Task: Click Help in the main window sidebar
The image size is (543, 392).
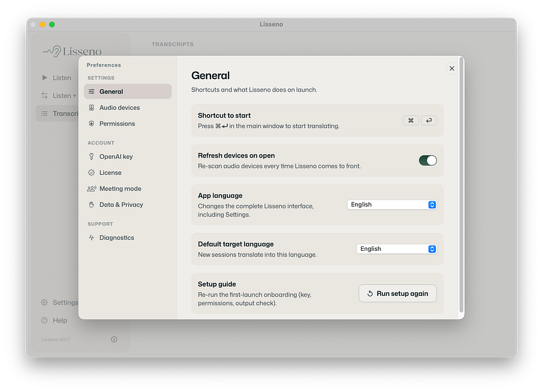Action: click(60, 320)
